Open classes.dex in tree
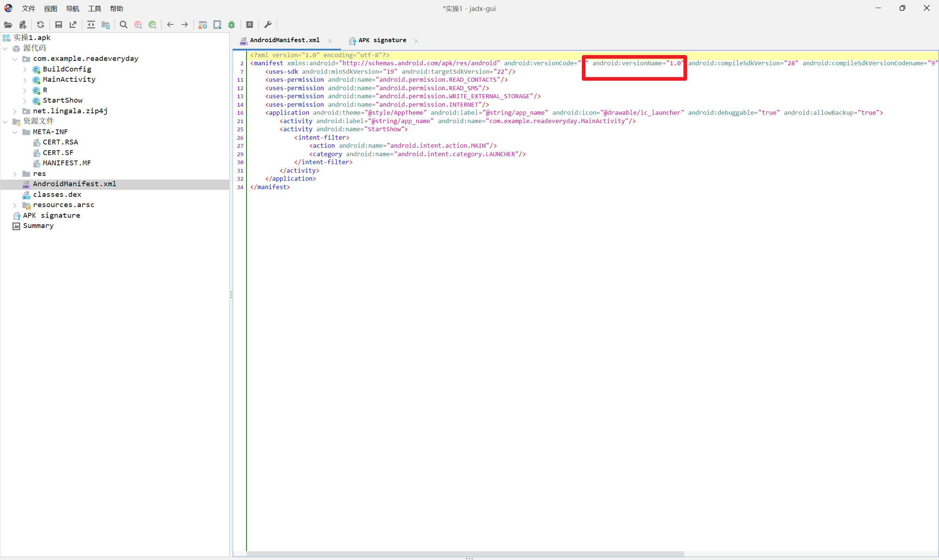Image resolution: width=939 pixels, height=560 pixels. click(x=57, y=194)
